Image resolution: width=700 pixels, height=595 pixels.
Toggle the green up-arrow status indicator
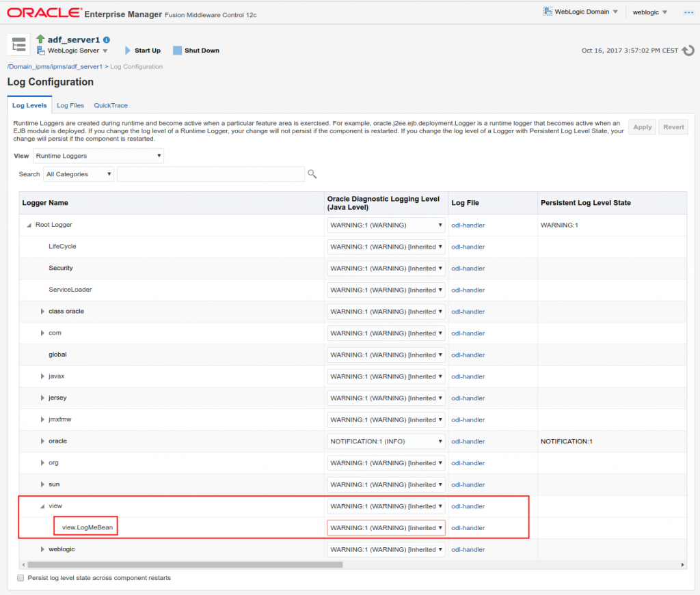[40, 40]
